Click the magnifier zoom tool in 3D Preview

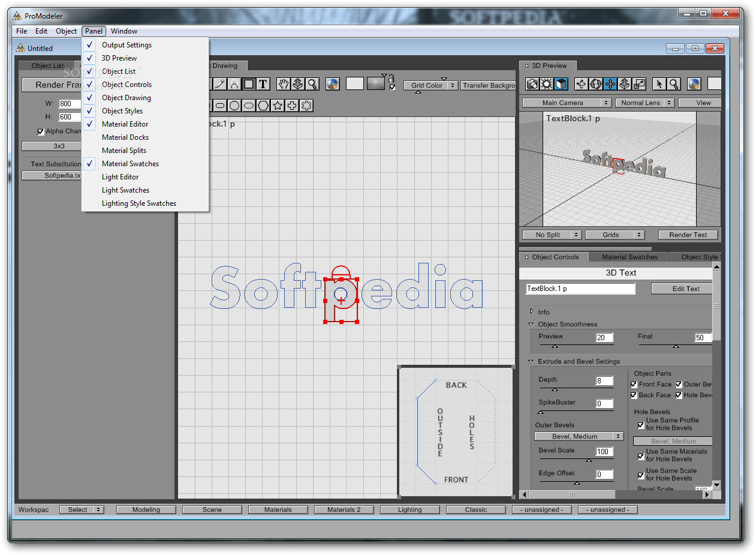(674, 85)
